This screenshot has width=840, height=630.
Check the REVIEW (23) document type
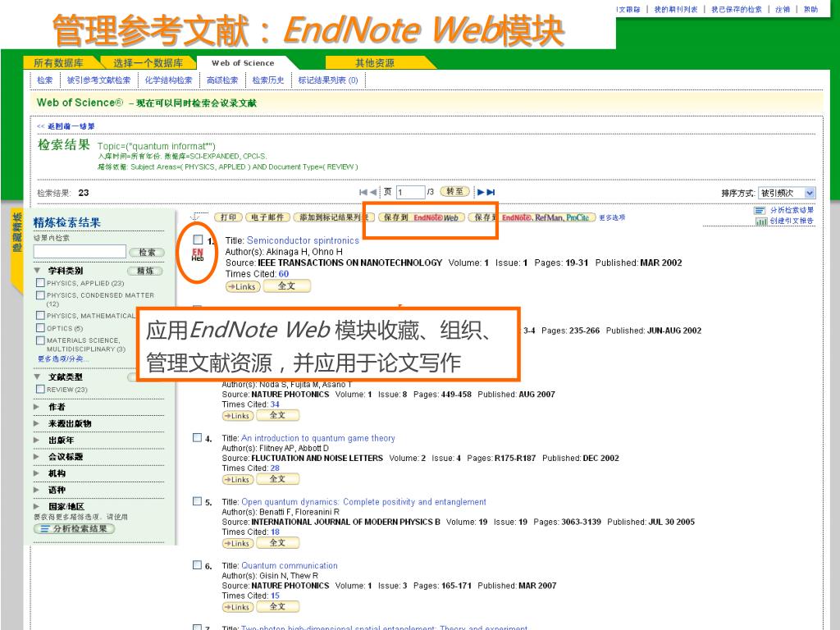point(40,389)
